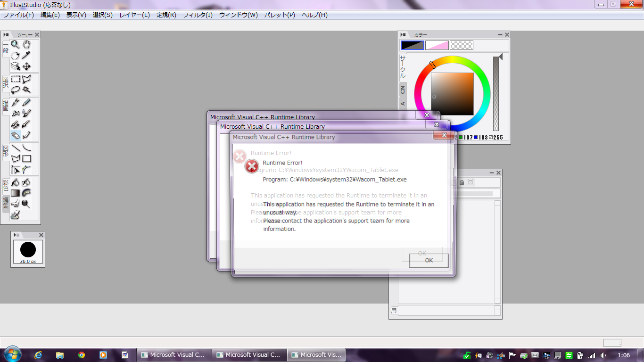Select the Rectangle shape tool
Viewport: 644px width, 362px height.
click(x=27, y=159)
